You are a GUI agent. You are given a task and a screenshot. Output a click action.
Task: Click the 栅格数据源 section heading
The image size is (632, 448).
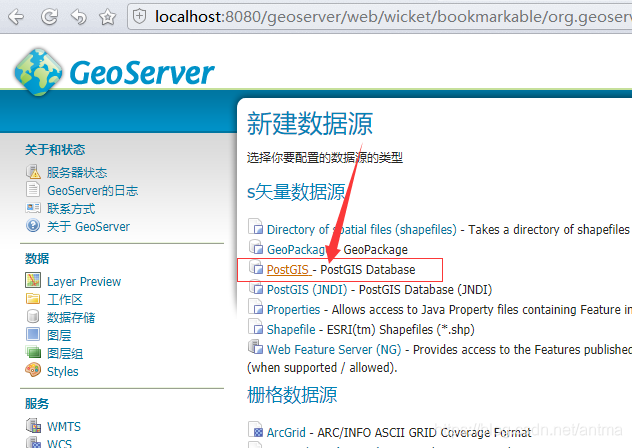pos(292,394)
